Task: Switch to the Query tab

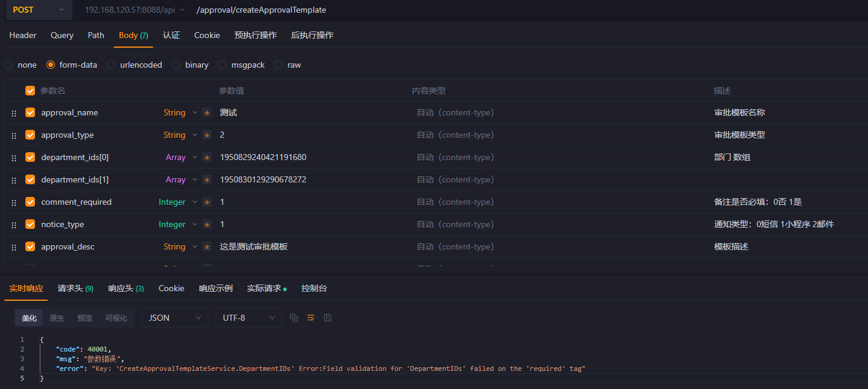Action: [x=62, y=35]
